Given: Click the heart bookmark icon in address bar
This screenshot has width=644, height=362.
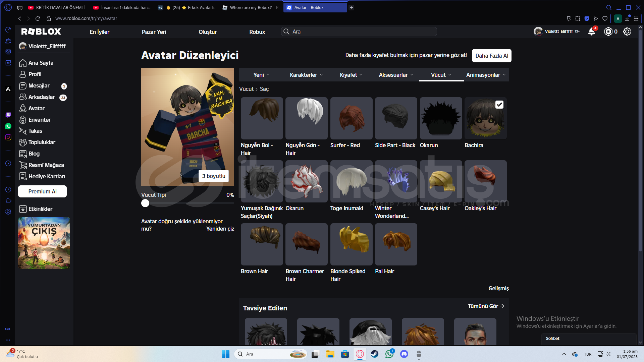Looking at the screenshot, I should tap(605, 18).
